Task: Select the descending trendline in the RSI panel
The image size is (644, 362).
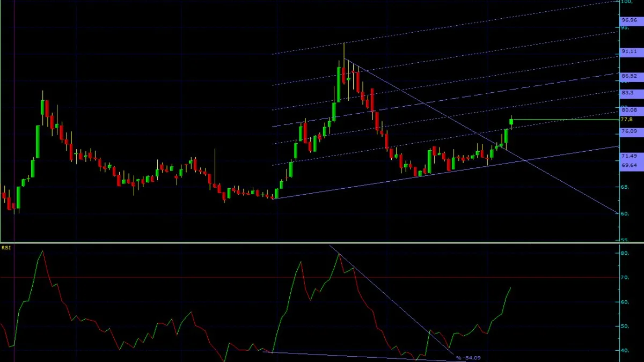Action: [x=392, y=299]
